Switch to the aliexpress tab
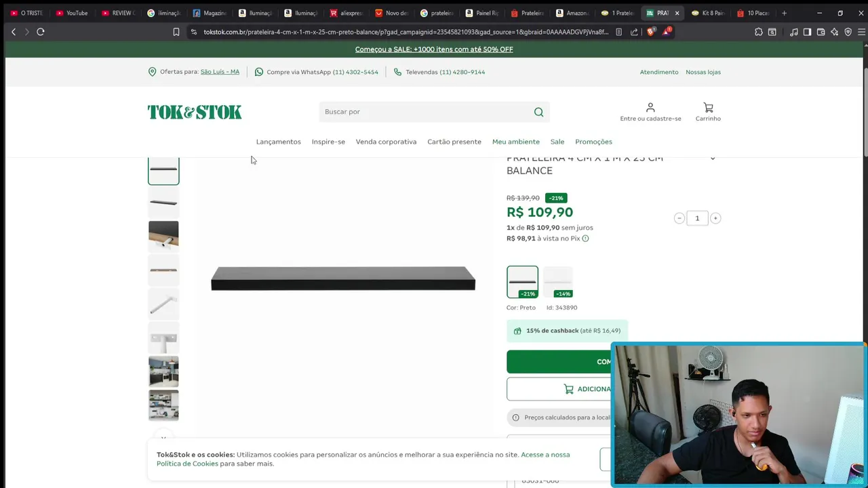Screen dimensions: 868x488 click(347, 13)
